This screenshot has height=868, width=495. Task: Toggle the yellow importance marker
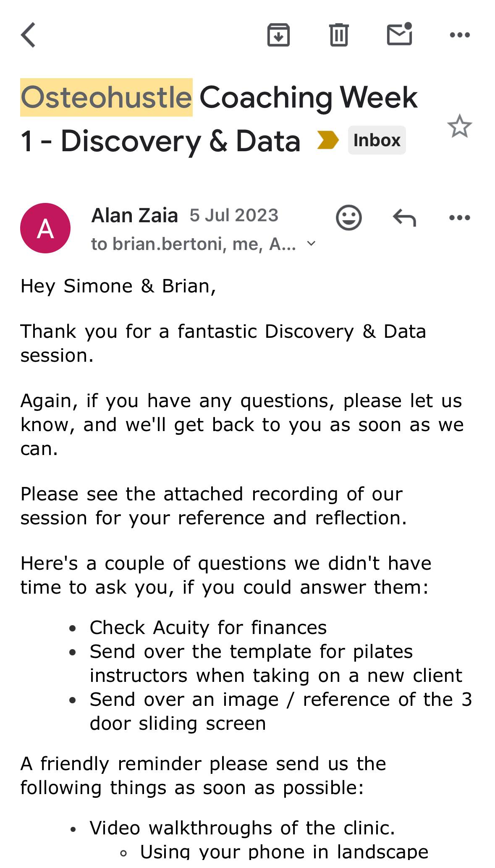(328, 140)
